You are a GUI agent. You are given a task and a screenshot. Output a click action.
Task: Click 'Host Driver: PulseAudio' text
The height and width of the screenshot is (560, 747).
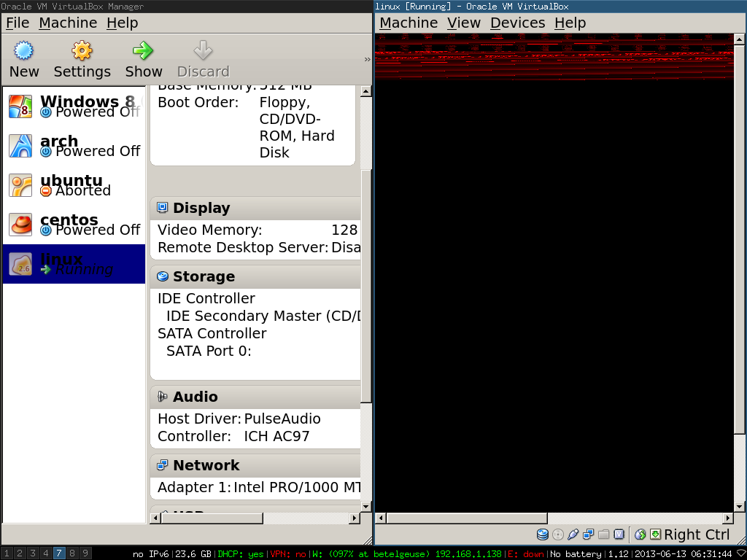[239, 419]
